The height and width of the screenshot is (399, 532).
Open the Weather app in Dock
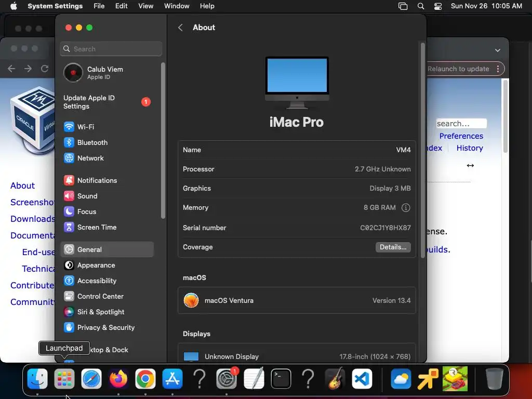(401, 379)
